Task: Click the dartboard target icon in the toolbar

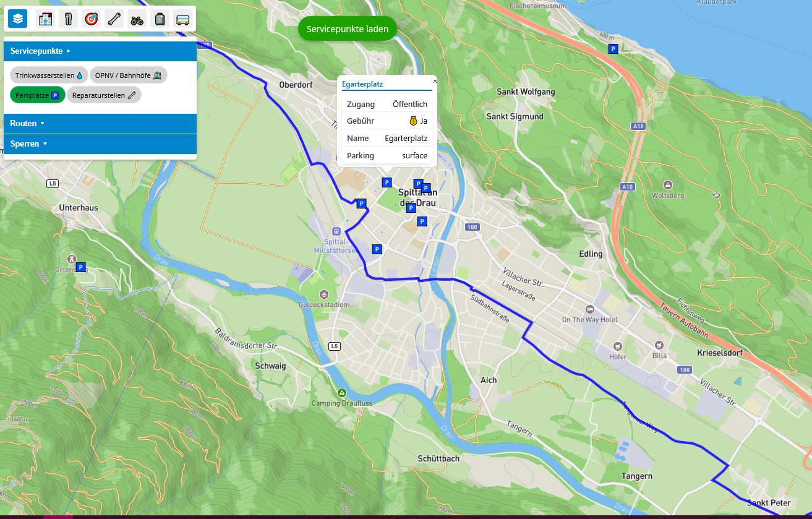Action: [x=91, y=19]
